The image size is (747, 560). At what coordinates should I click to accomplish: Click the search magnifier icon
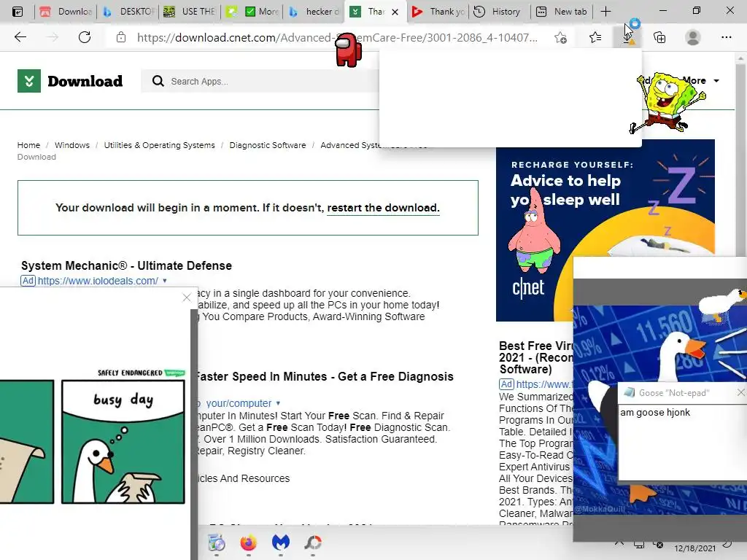(158, 81)
